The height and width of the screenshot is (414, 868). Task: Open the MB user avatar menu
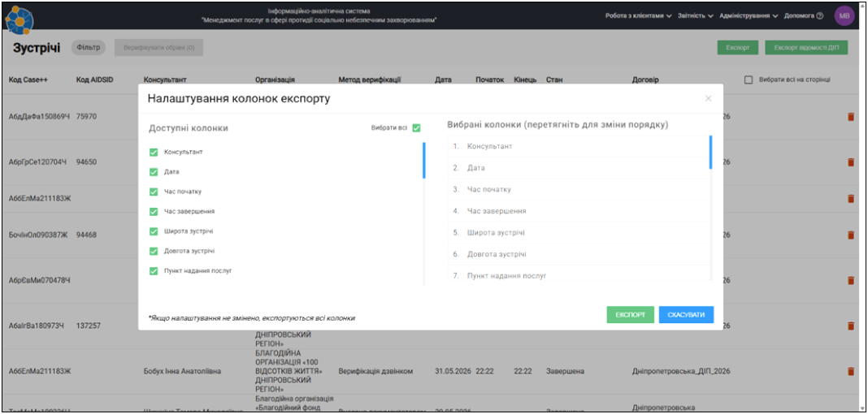[x=844, y=15]
